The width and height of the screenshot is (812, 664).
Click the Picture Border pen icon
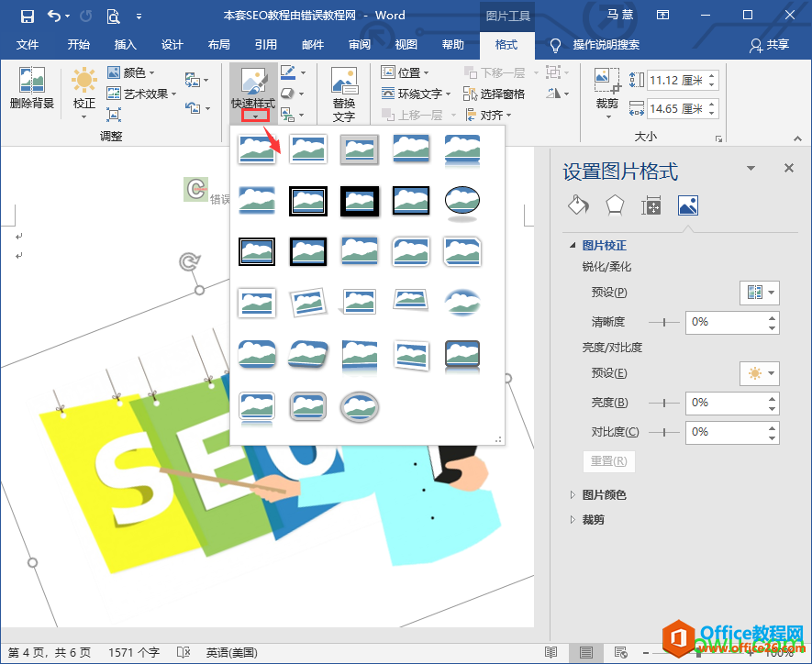click(288, 72)
